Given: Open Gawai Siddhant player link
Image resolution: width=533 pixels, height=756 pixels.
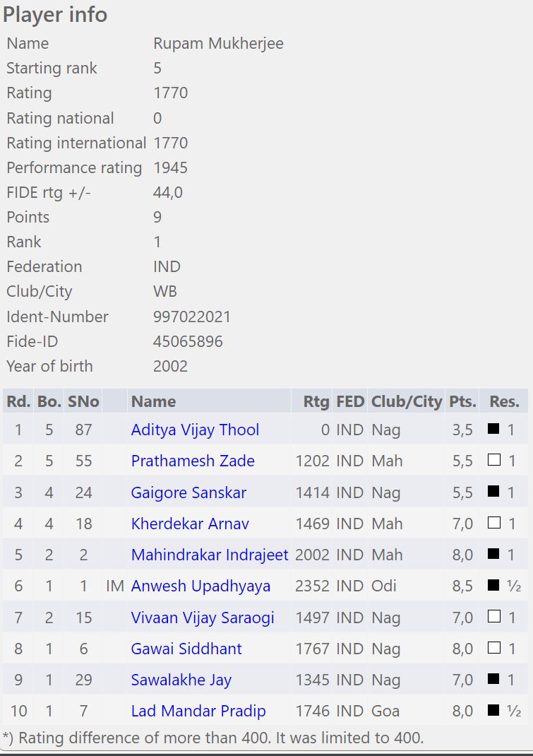Looking at the screenshot, I should [x=186, y=649].
